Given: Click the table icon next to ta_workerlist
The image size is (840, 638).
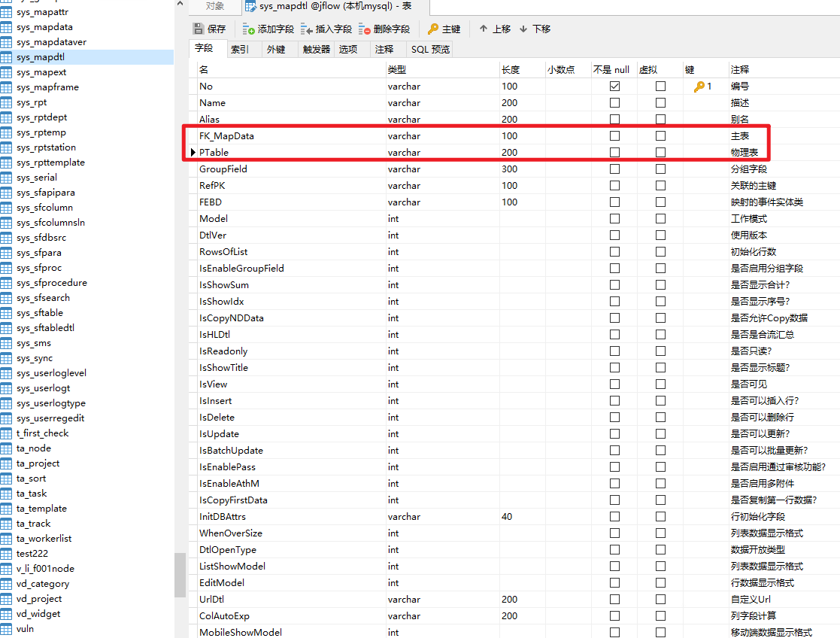Looking at the screenshot, I should tap(6, 539).
